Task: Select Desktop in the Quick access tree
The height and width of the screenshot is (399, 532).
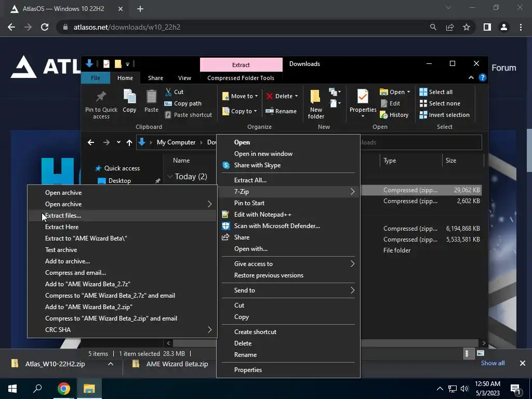Action: 119,181
